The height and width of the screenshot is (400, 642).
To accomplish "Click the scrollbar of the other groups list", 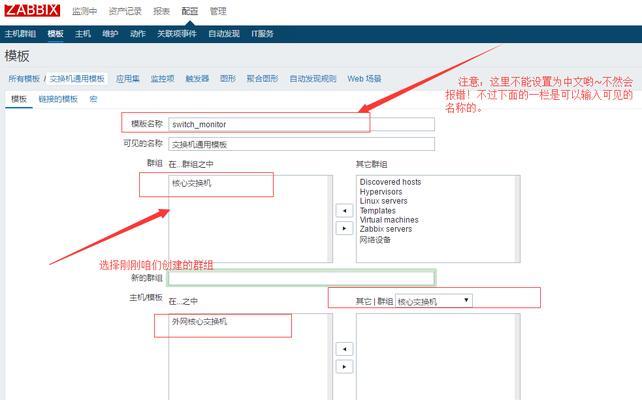I will tap(518, 219).
